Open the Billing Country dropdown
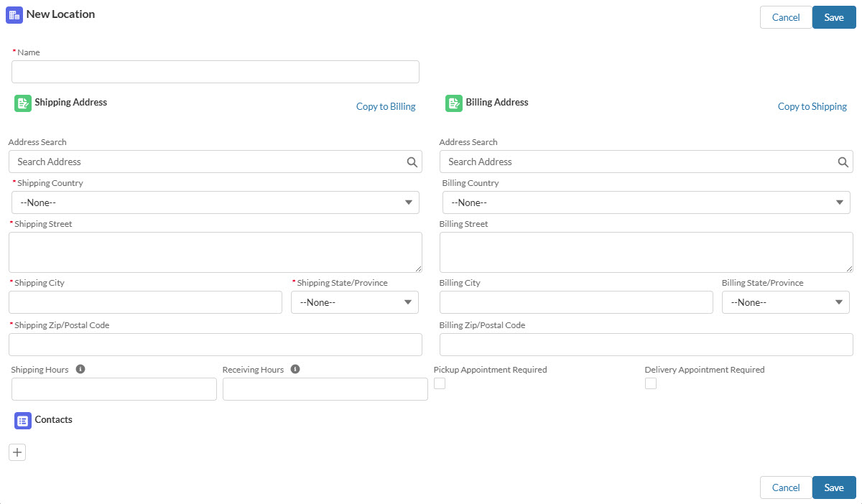The height and width of the screenshot is (504, 862). [x=646, y=202]
